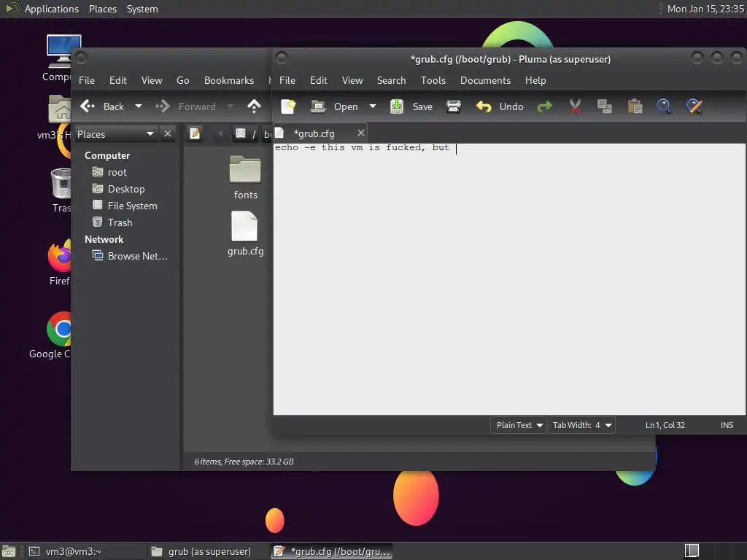The width and height of the screenshot is (747, 560).
Task: Open the Search menu in Pluma
Action: [391, 80]
